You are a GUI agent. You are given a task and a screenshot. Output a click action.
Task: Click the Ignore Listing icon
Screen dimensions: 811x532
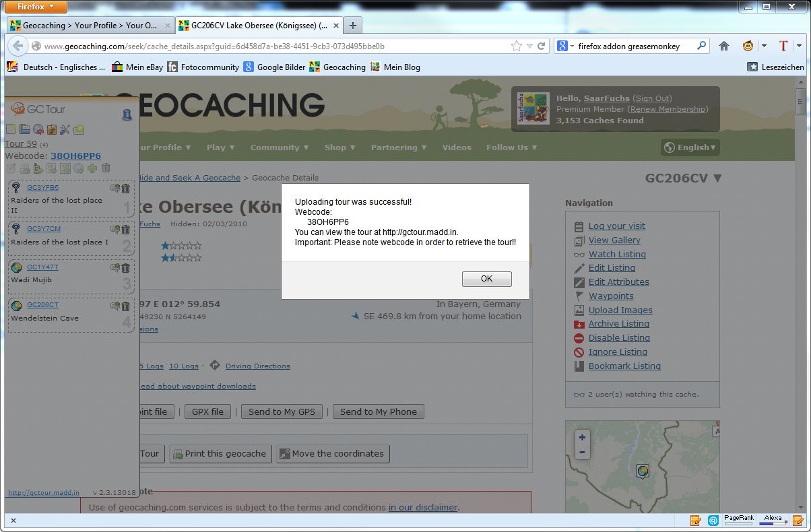point(579,352)
